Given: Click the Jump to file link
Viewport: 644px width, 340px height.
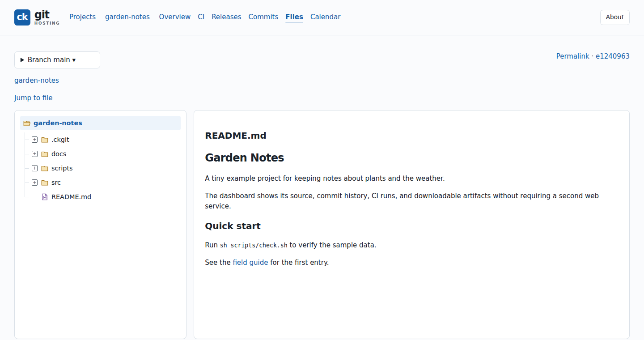Looking at the screenshot, I should tap(34, 98).
